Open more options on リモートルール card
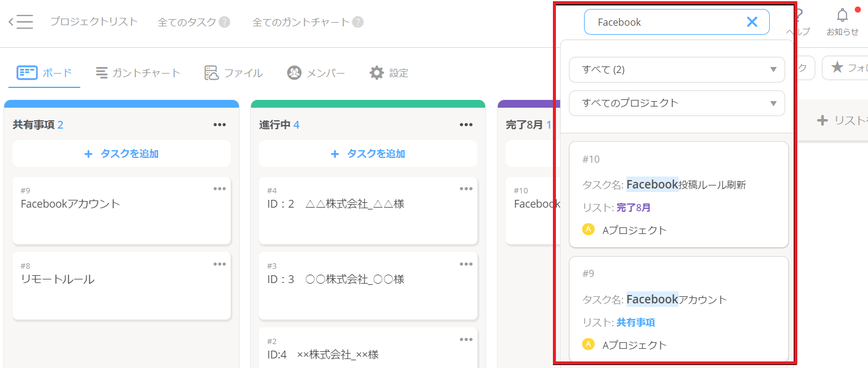868x368 pixels. tap(220, 264)
